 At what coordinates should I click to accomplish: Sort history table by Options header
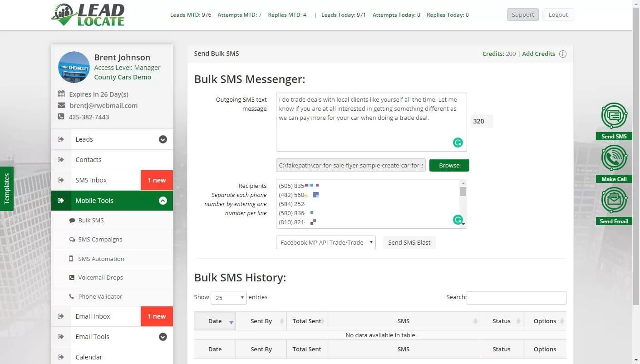pyautogui.click(x=545, y=321)
